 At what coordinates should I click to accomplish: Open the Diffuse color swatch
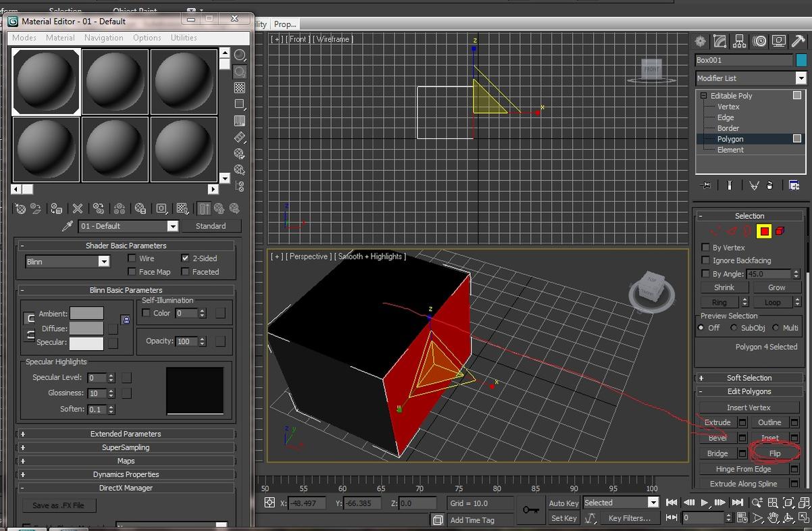click(86, 328)
